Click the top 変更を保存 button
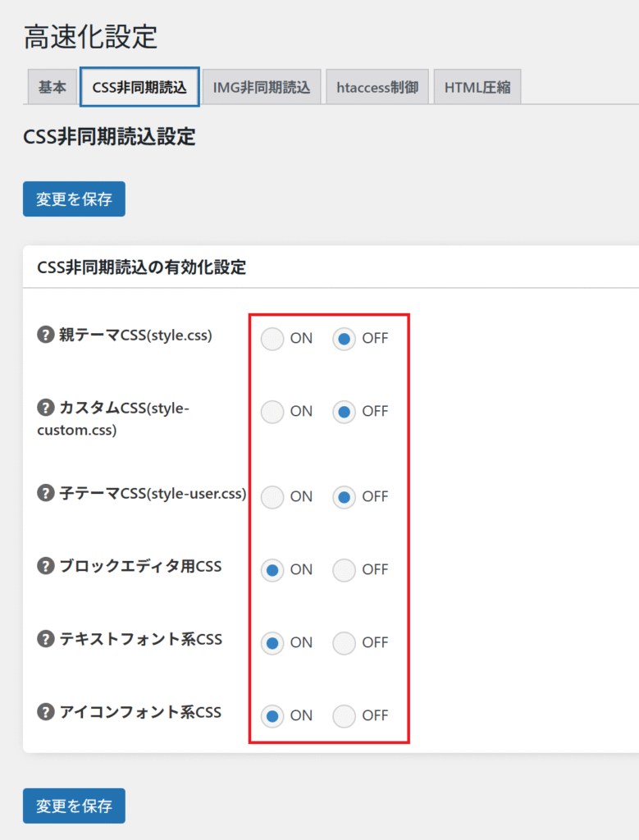The image size is (639, 840). click(x=74, y=199)
